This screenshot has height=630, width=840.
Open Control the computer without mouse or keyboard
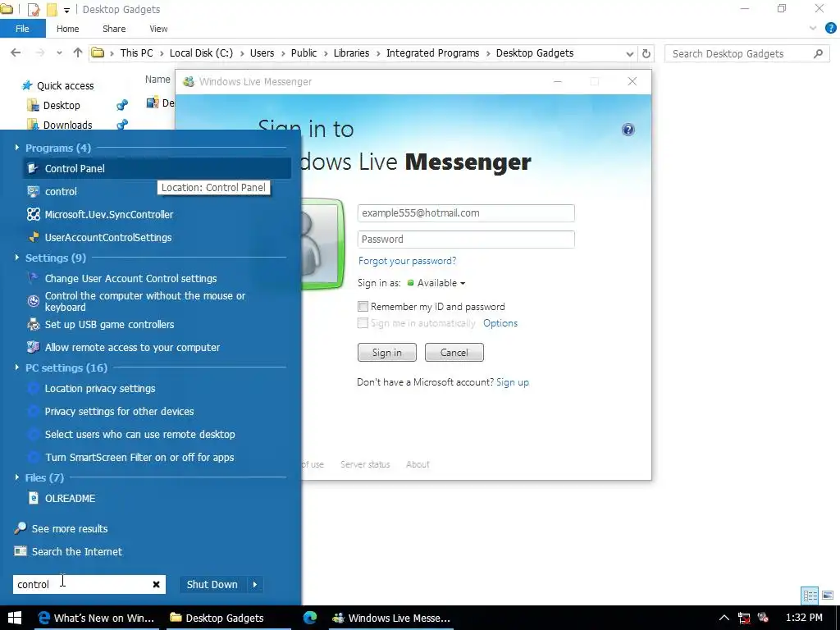coord(144,301)
